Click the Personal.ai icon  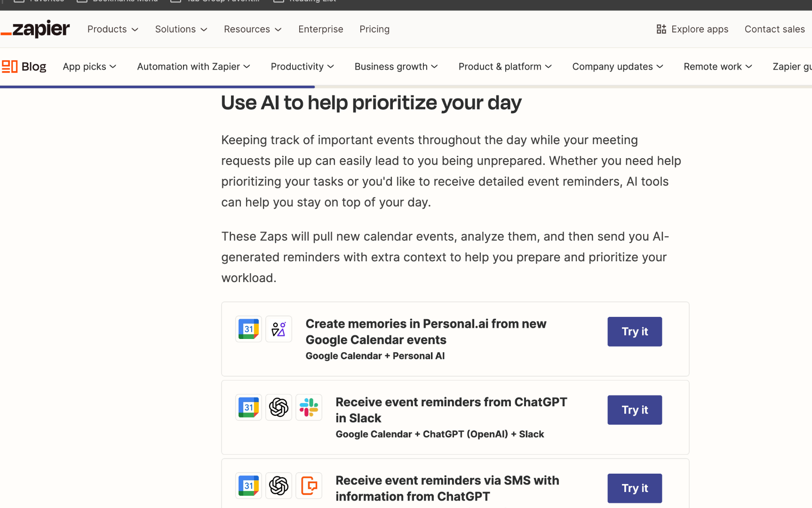tap(279, 329)
